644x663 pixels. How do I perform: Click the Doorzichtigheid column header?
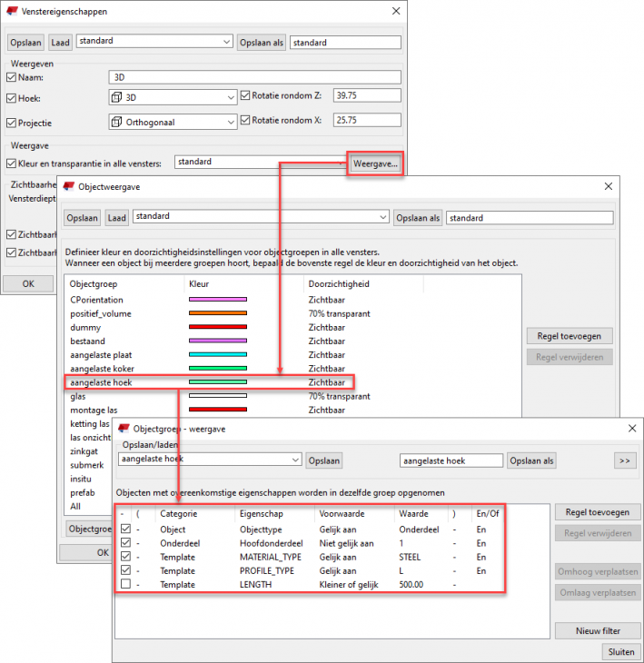pos(339,283)
